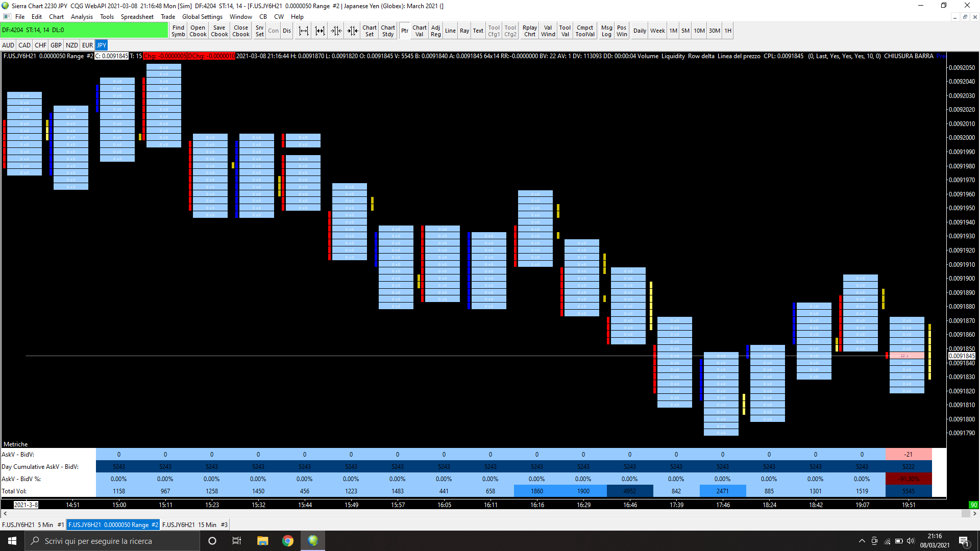The width and height of the screenshot is (980, 551).
Task: Toggle the Ptr pointer tool button
Action: 404,31
